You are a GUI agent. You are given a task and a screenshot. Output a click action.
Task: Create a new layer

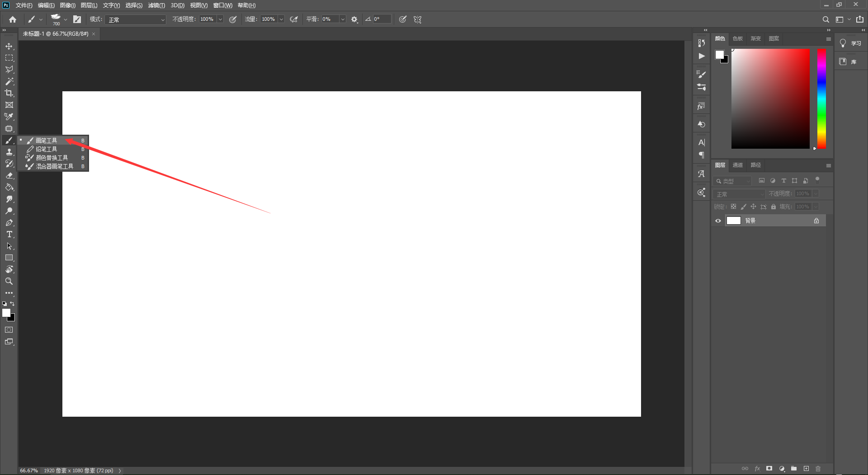click(806, 469)
